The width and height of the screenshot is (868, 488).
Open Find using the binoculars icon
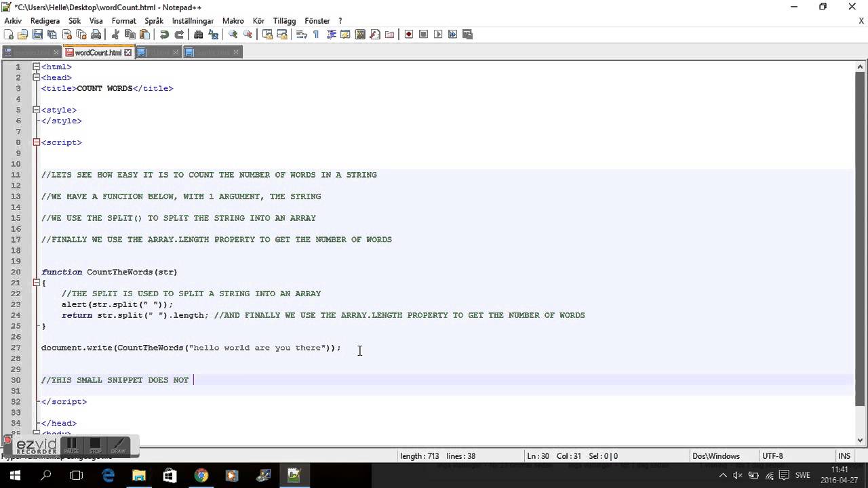(198, 35)
